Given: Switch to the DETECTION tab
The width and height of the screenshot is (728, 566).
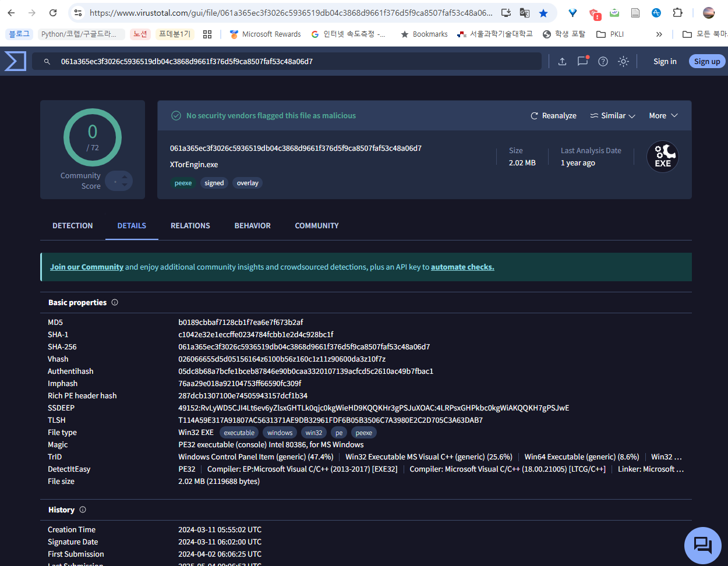Looking at the screenshot, I should (73, 225).
